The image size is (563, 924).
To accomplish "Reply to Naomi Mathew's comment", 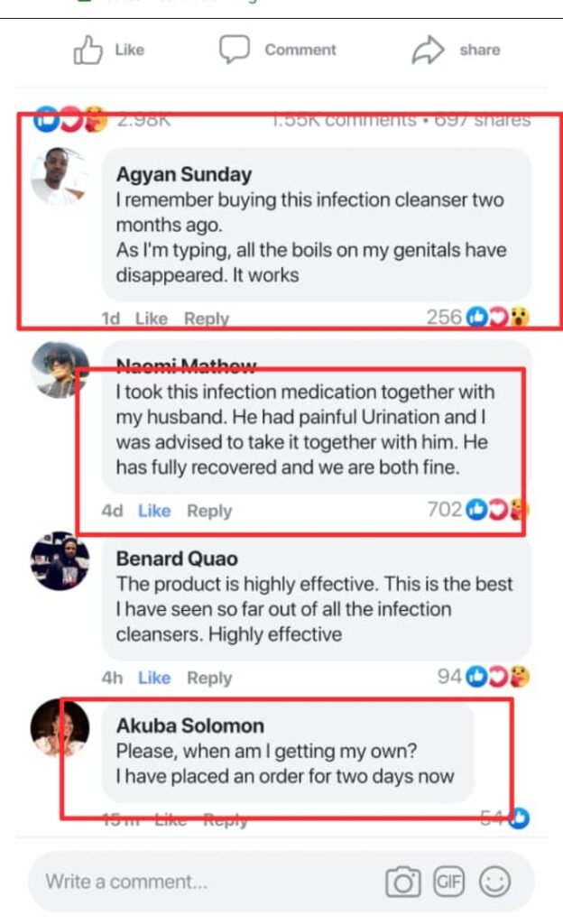I will coord(209,511).
